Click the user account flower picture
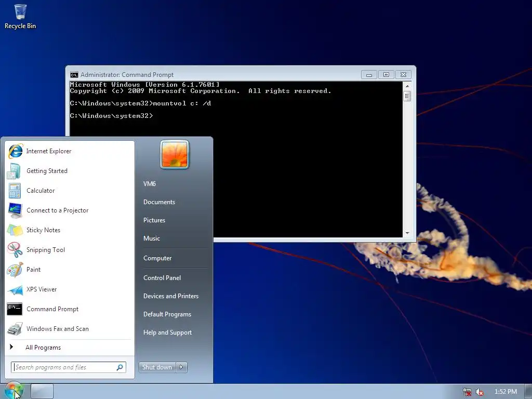 [x=175, y=154]
